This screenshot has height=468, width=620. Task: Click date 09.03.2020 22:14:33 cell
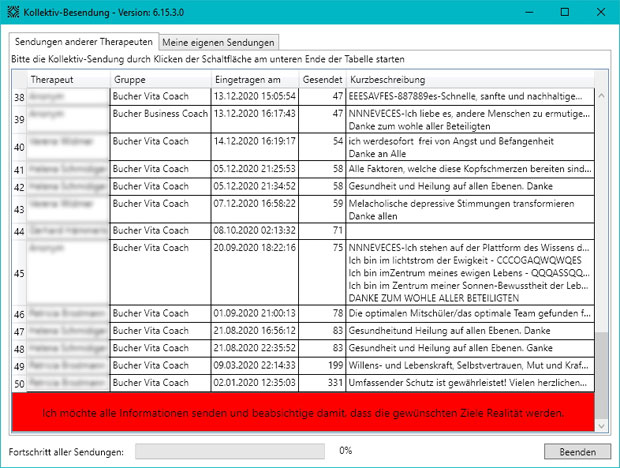(255, 366)
